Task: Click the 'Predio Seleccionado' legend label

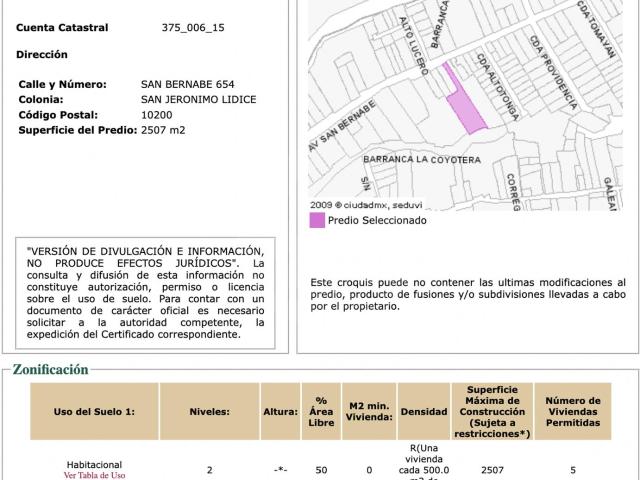Action: 377,220
